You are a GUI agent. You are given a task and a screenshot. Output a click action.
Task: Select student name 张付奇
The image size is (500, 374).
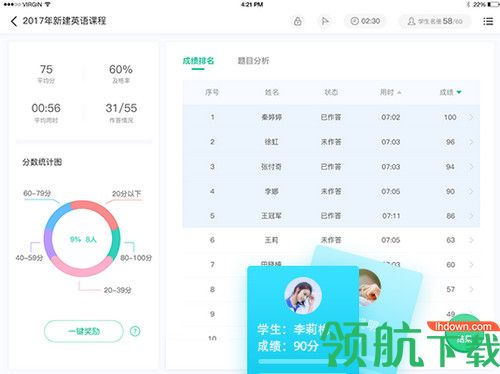click(x=272, y=167)
